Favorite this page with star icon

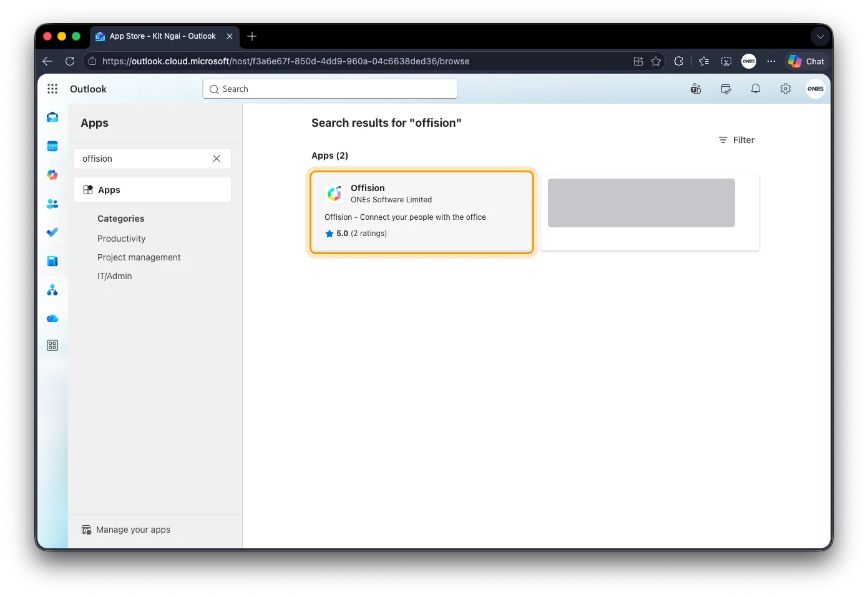(656, 61)
